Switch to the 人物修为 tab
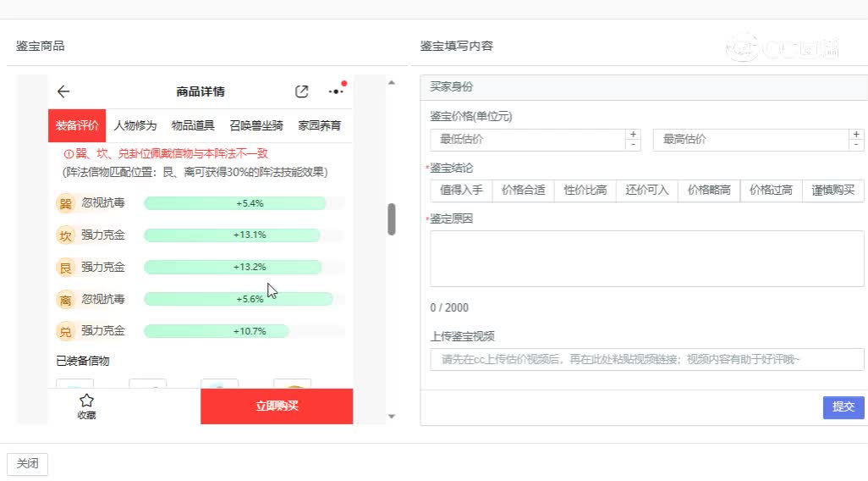This screenshot has width=868, height=481. tap(135, 125)
